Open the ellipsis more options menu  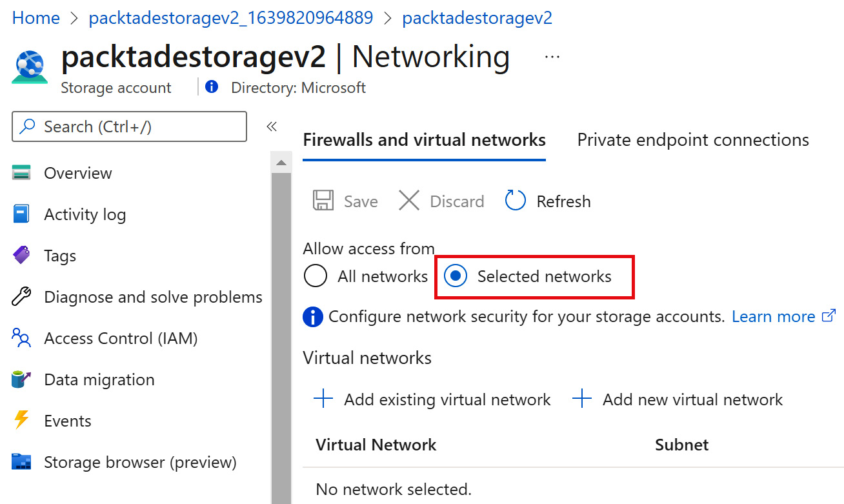click(x=552, y=57)
